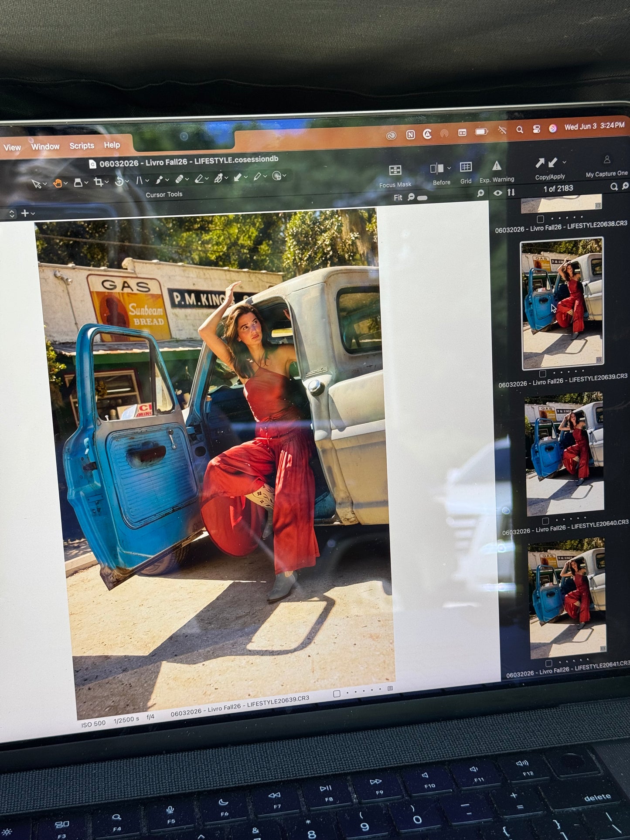Zoom out the viewer using minus magnifier

(x=411, y=197)
